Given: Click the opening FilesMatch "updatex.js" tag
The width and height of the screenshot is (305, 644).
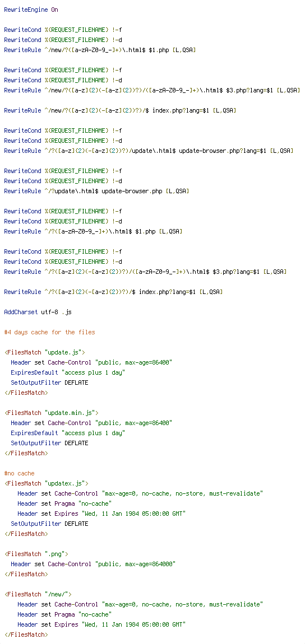Looking at the screenshot, I should tap(47, 483).
